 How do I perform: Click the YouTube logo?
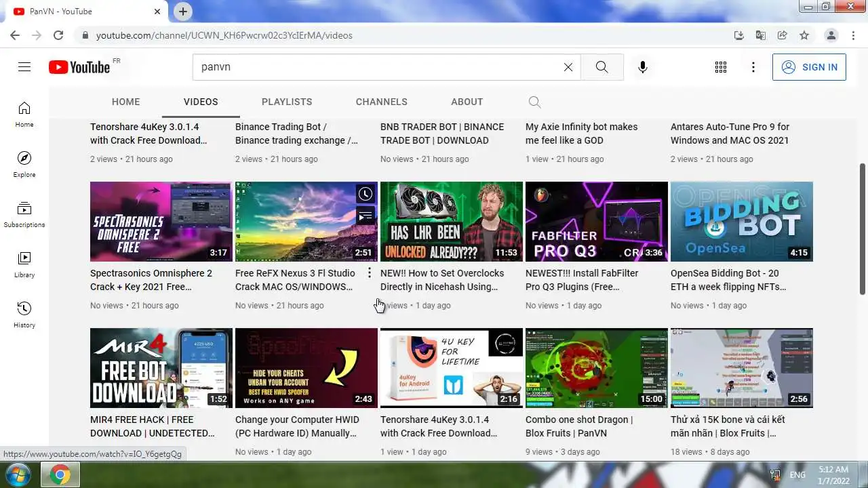click(79, 67)
